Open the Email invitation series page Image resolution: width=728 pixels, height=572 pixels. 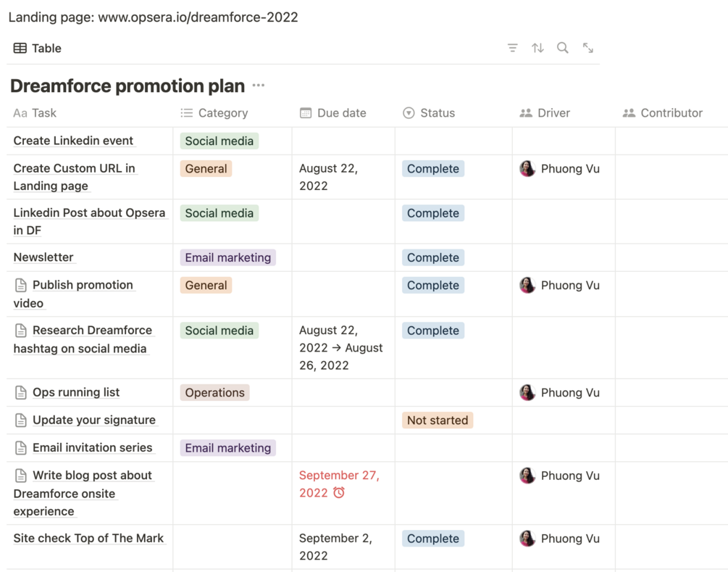(92, 447)
